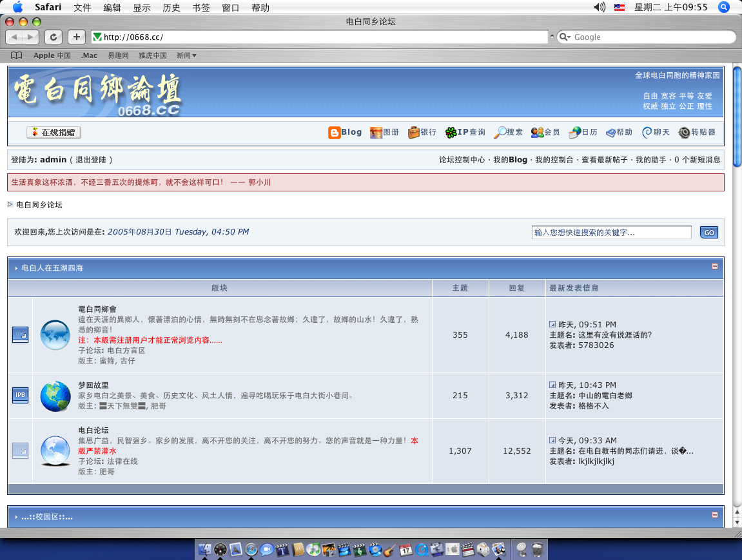Open the 聊天 chat icon
Image resolution: width=742 pixels, height=560 pixels.
647,133
